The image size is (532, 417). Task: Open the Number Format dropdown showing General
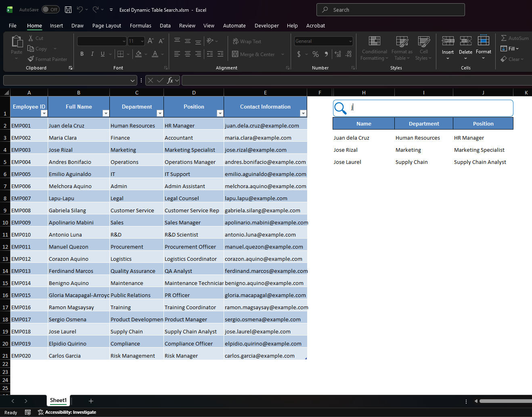pos(323,41)
